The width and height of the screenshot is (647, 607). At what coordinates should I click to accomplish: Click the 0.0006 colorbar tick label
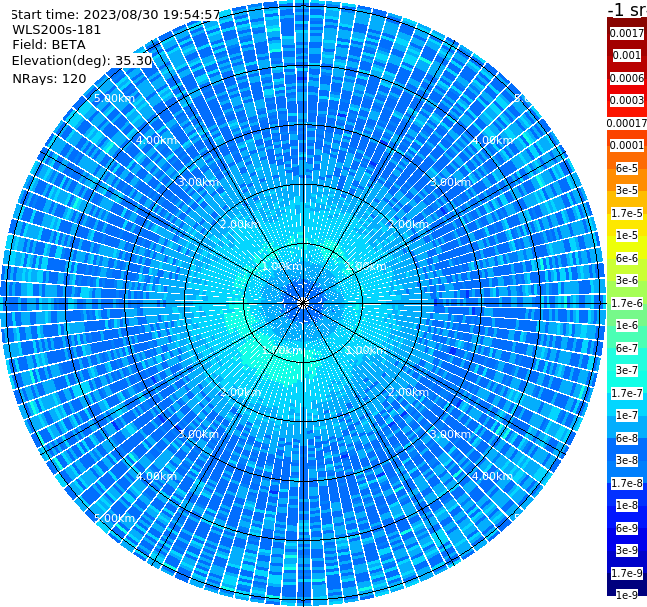point(627,78)
